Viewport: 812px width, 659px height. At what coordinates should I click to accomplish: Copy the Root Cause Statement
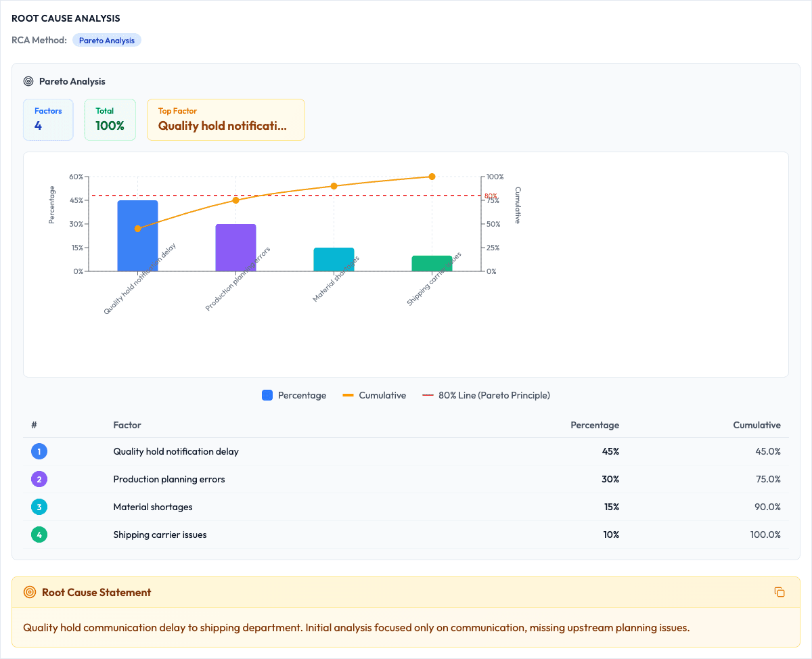coord(780,592)
